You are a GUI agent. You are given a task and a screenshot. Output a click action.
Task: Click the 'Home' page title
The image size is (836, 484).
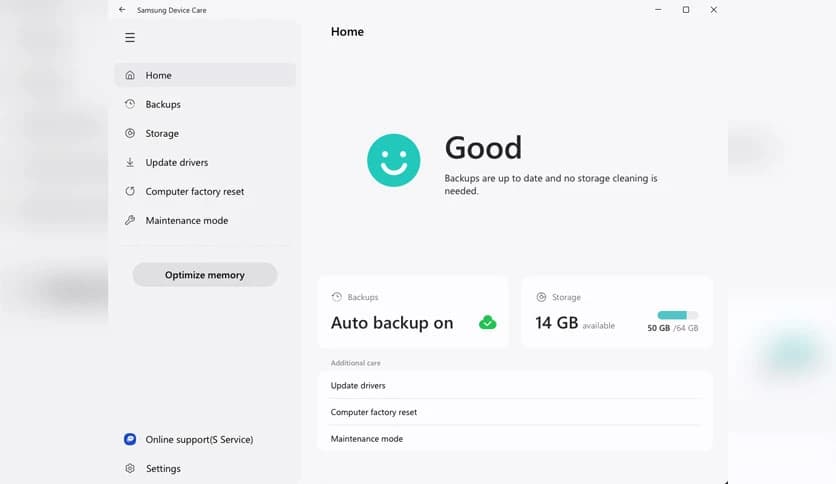click(347, 31)
